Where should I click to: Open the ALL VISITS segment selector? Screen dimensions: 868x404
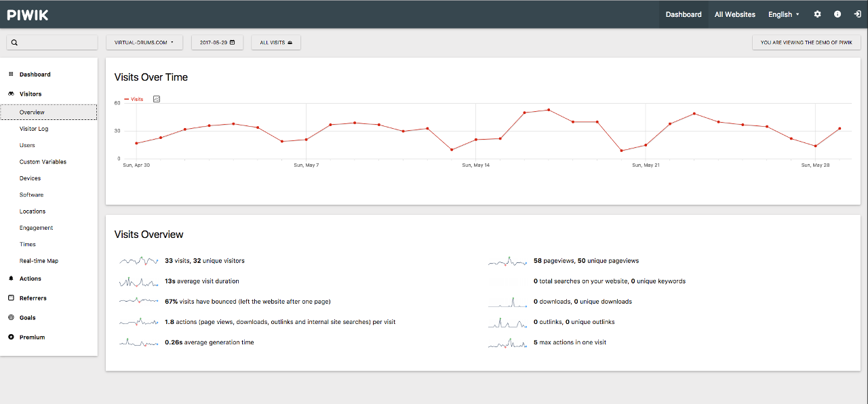tap(275, 41)
